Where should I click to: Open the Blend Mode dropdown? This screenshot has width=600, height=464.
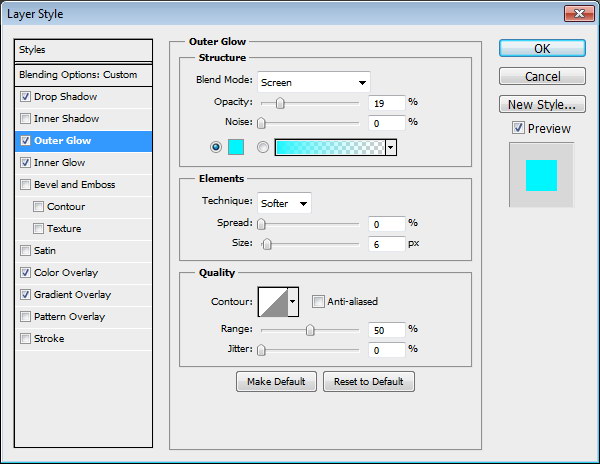(313, 82)
